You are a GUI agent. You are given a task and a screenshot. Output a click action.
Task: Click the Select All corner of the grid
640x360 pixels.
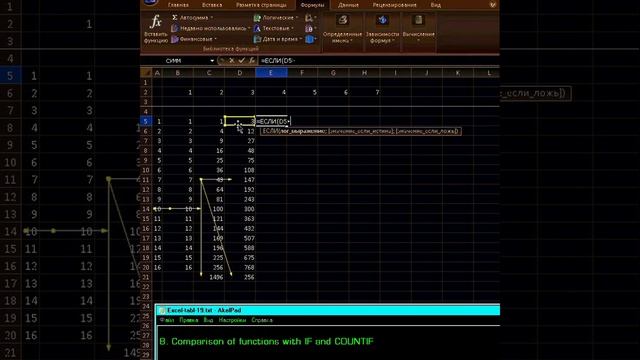146,73
